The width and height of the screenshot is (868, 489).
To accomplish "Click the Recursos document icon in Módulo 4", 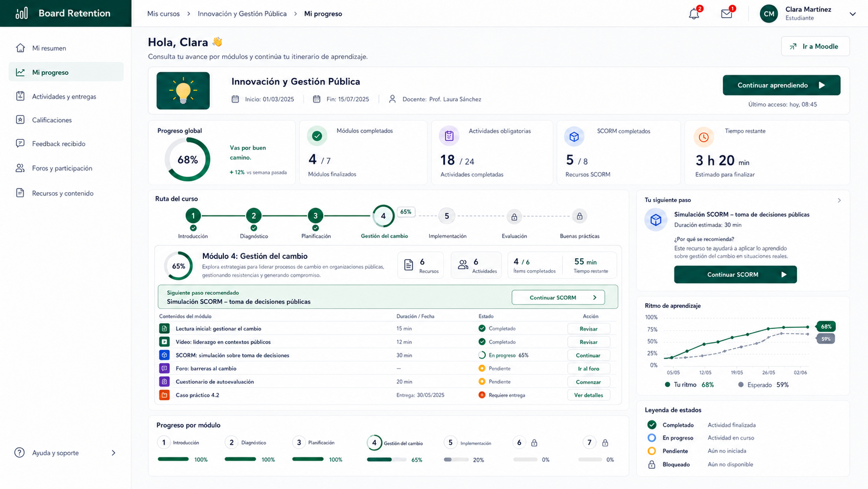I will tap(409, 265).
